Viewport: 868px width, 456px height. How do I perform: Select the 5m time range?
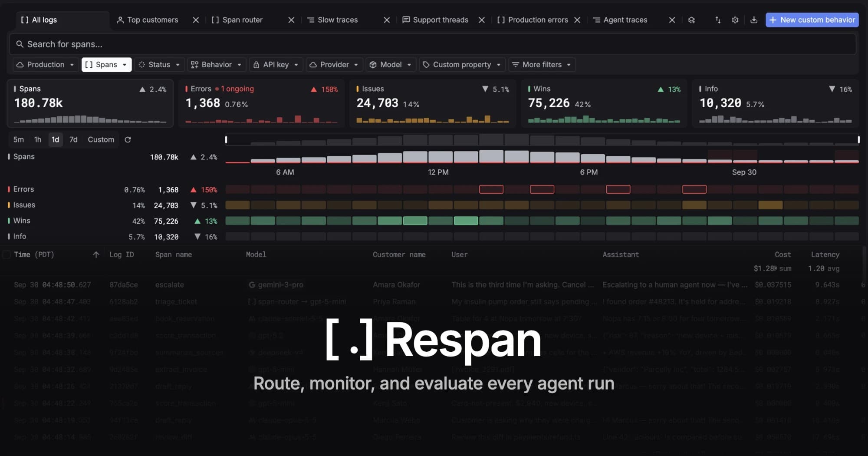(19, 139)
